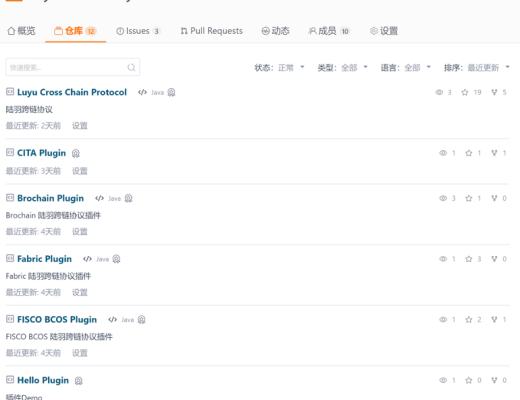The image size is (520, 400).
Task: Click the code icon next to Fabric Plugin
Action: [87, 259]
